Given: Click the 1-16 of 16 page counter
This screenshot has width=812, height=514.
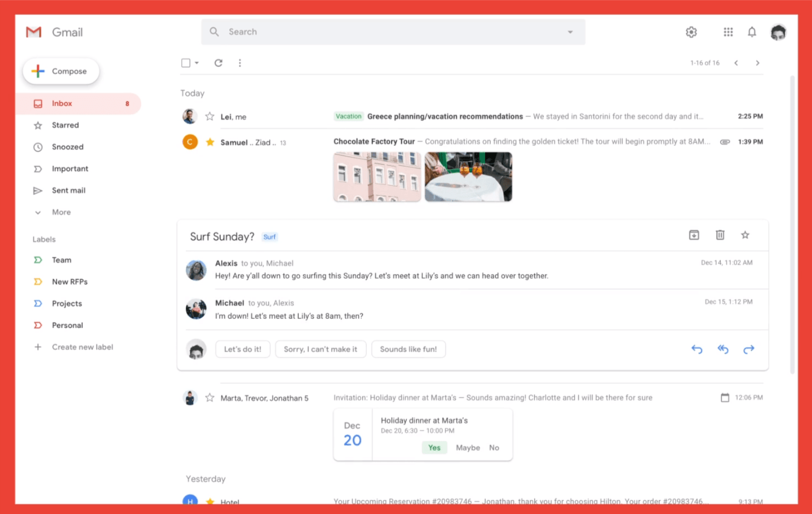Looking at the screenshot, I should pyautogui.click(x=704, y=63).
